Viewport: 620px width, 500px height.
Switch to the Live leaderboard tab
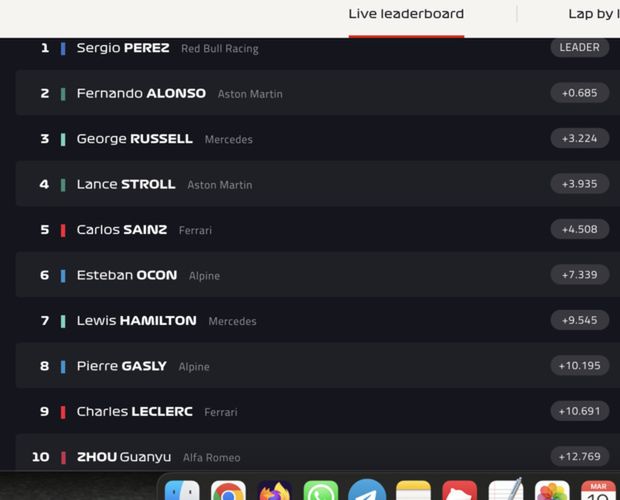(406, 14)
